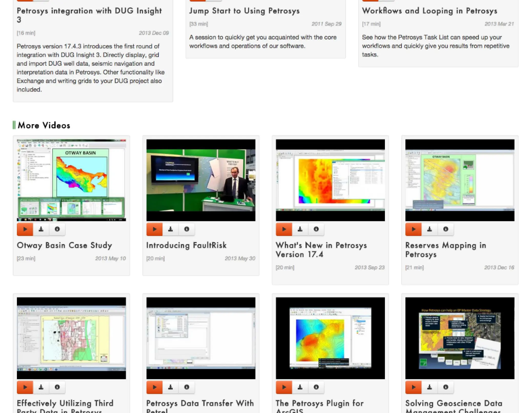532x413 pixels.
Task: Play What's New in Petrosys Version 17.4
Action: pyautogui.click(x=284, y=229)
